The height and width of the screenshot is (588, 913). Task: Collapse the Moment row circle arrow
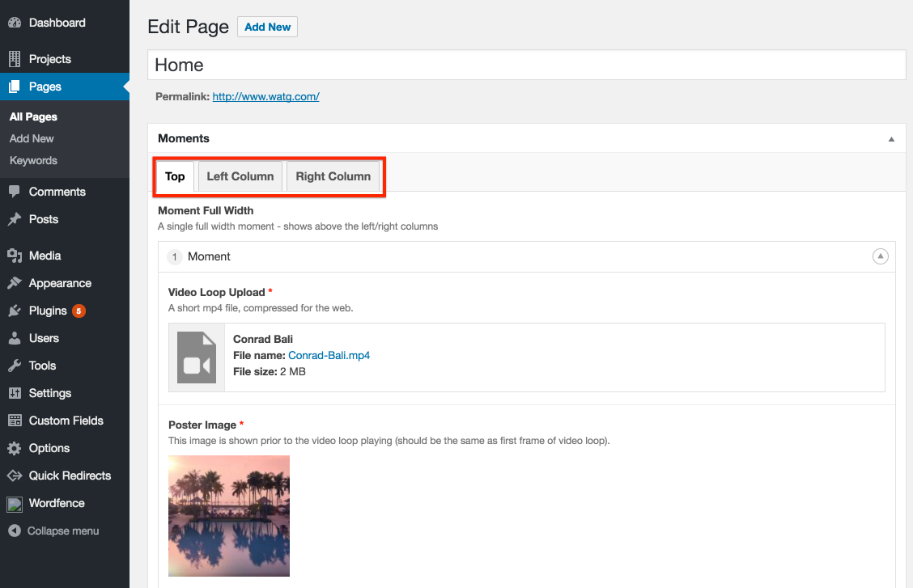880,256
